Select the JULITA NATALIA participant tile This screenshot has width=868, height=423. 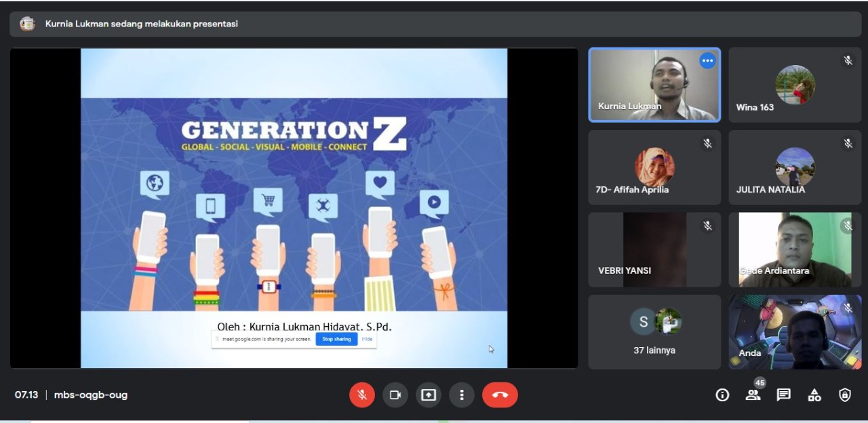(x=795, y=167)
